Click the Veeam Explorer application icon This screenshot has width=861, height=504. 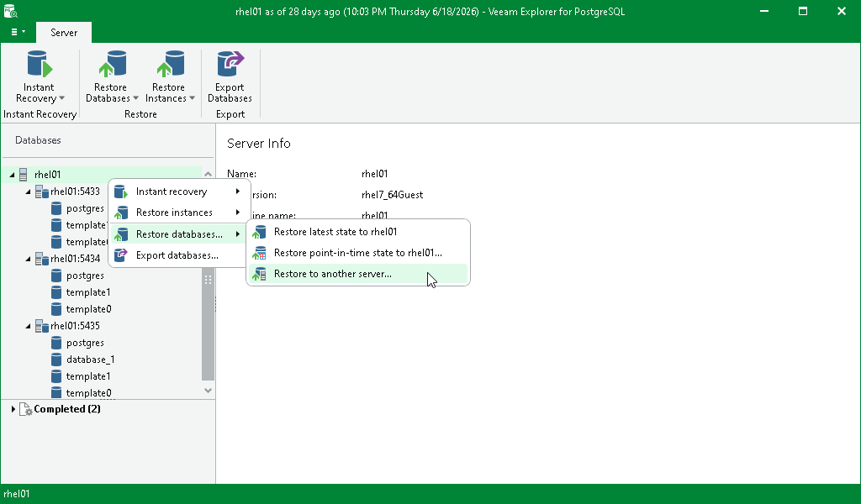(x=10, y=11)
